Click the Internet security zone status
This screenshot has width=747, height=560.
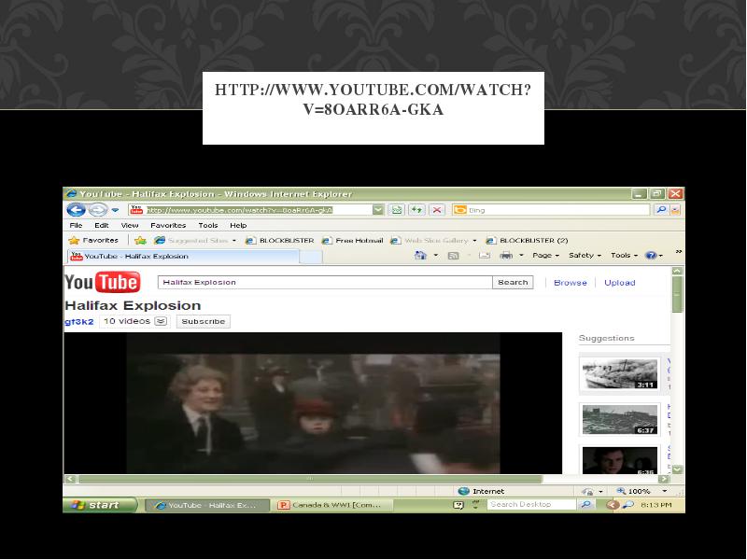[x=481, y=491]
